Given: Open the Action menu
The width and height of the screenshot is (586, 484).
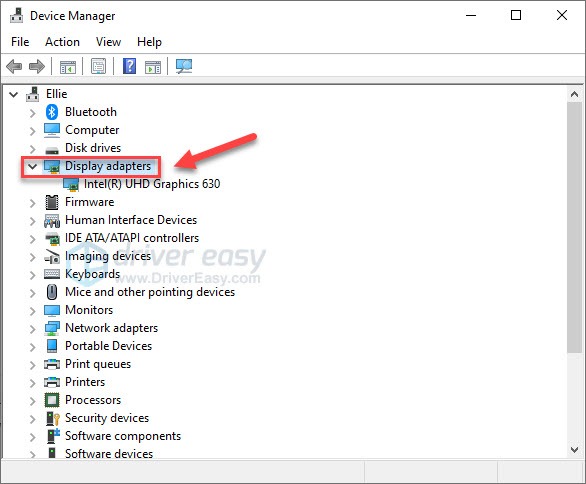Looking at the screenshot, I should click(x=62, y=42).
